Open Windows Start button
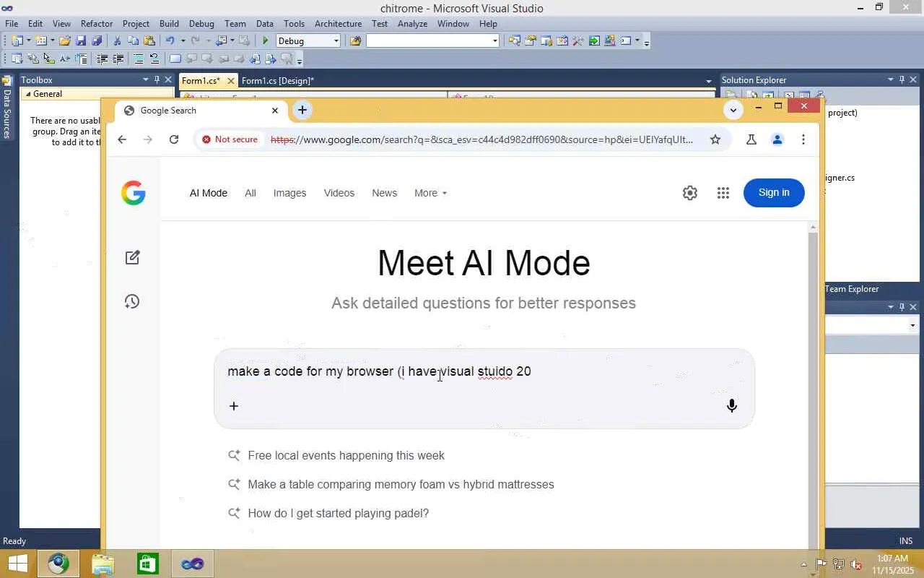Viewport: 924px width, 578px height. pos(18,564)
